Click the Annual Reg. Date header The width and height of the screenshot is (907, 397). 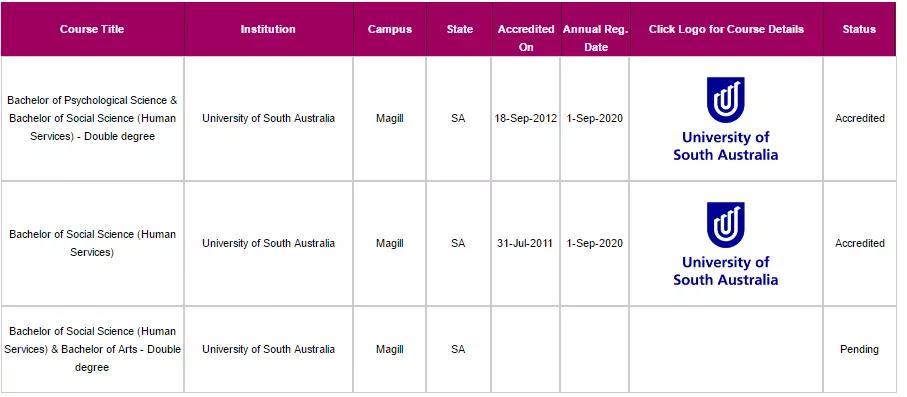pyautogui.click(x=595, y=38)
